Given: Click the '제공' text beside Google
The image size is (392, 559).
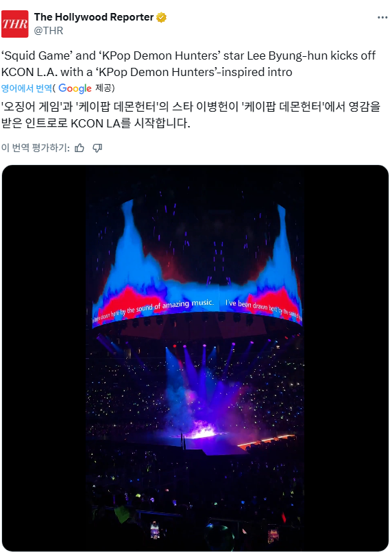Looking at the screenshot, I should tap(103, 88).
